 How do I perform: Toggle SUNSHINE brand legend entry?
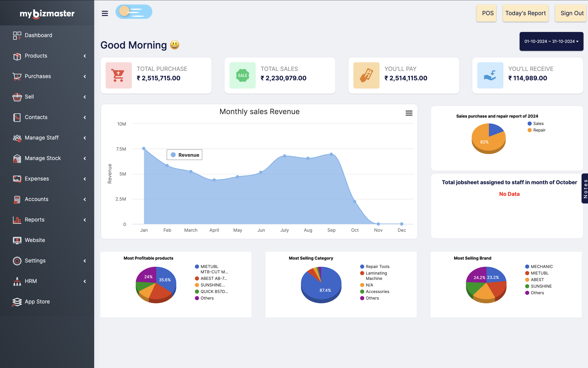click(x=539, y=286)
